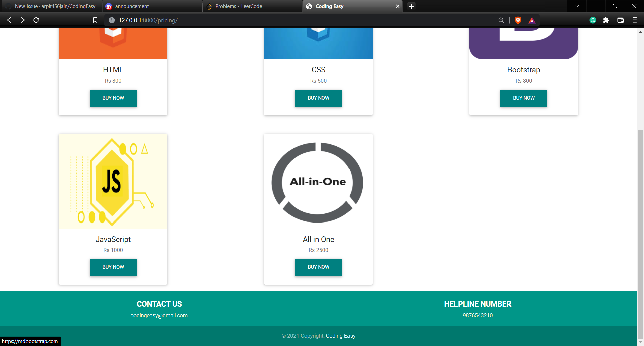Open the tab search dropdown

(577, 6)
